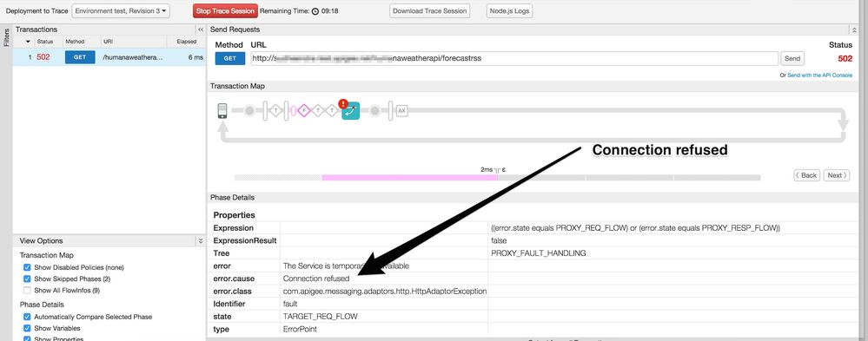Viewport: 868px width, 341px height.
Task: Click the Status column header in Transactions
Action: (x=45, y=42)
